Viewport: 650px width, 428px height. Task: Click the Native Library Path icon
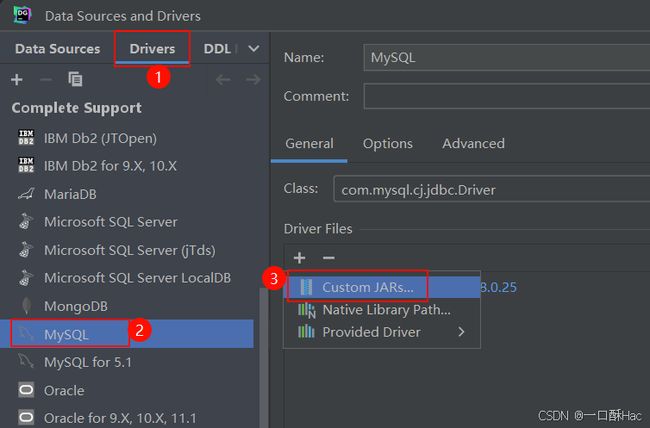tap(307, 310)
